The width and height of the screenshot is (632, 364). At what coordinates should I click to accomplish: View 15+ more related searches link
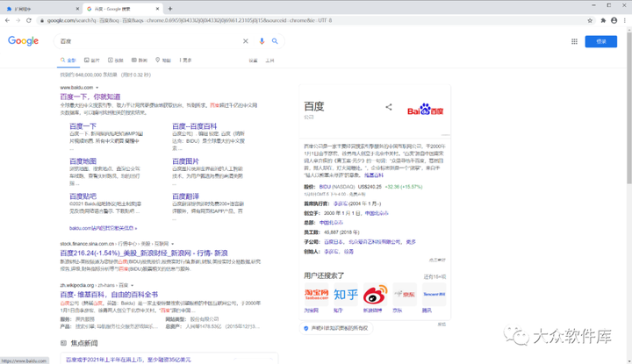click(434, 276)
